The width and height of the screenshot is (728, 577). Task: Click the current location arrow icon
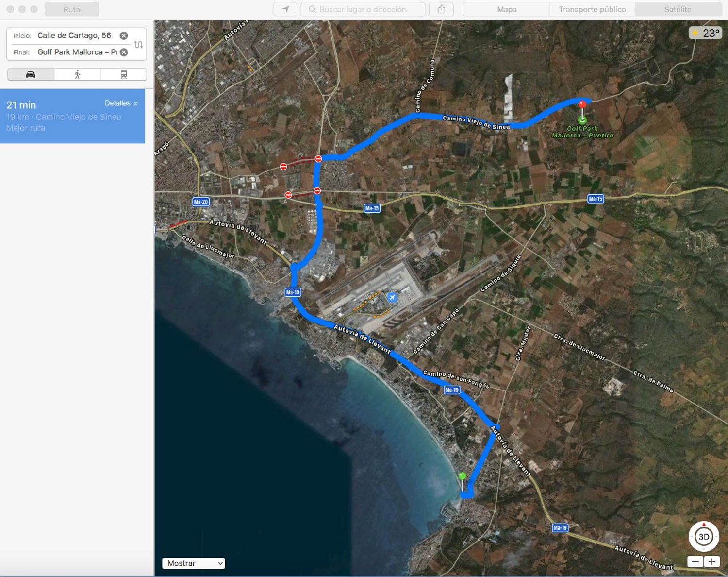285,9
